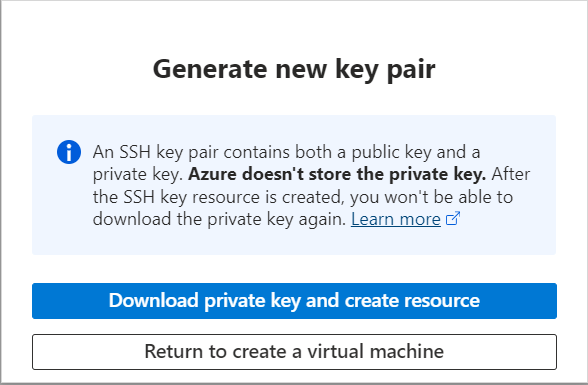Open the Learn more link
Image resolution: width=588 pixels, height=385 pixels.
(396, 219)
